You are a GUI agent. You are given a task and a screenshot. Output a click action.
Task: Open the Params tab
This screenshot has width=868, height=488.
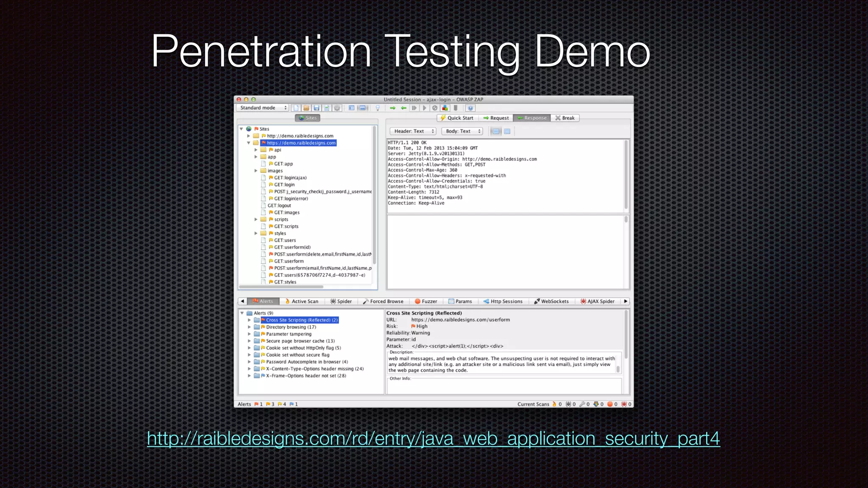pos(460,301)
